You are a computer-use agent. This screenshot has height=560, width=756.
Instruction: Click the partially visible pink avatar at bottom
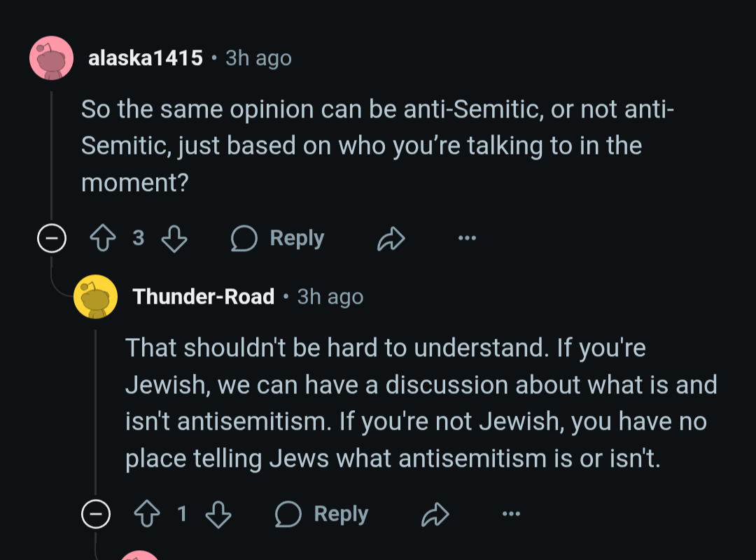coord(140,555)
